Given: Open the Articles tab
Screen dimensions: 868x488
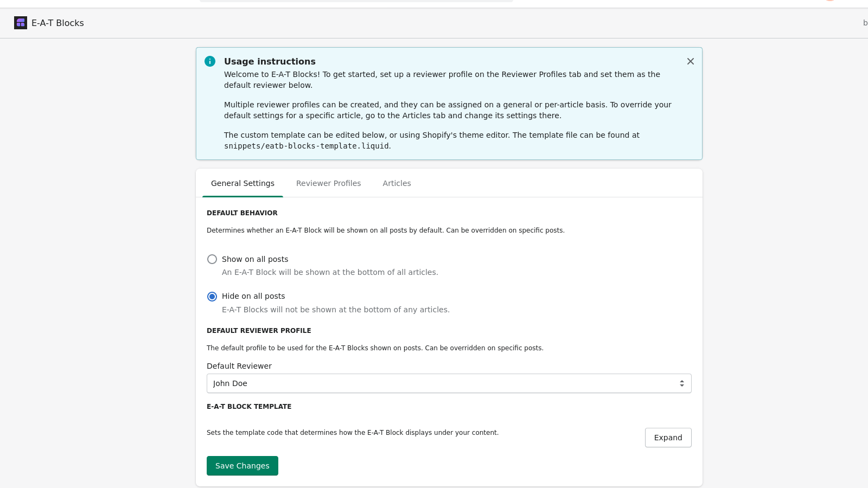Looking at the screenshot, I should [397, 183].
